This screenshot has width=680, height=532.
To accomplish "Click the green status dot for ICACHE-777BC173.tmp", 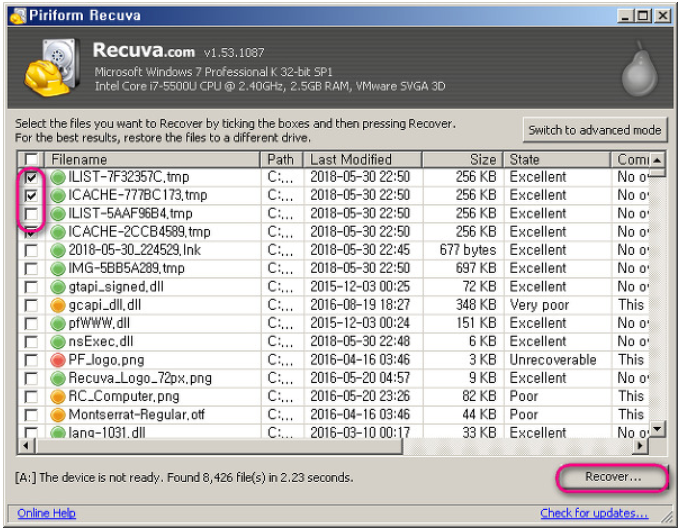I will click(x=57, y=196).
